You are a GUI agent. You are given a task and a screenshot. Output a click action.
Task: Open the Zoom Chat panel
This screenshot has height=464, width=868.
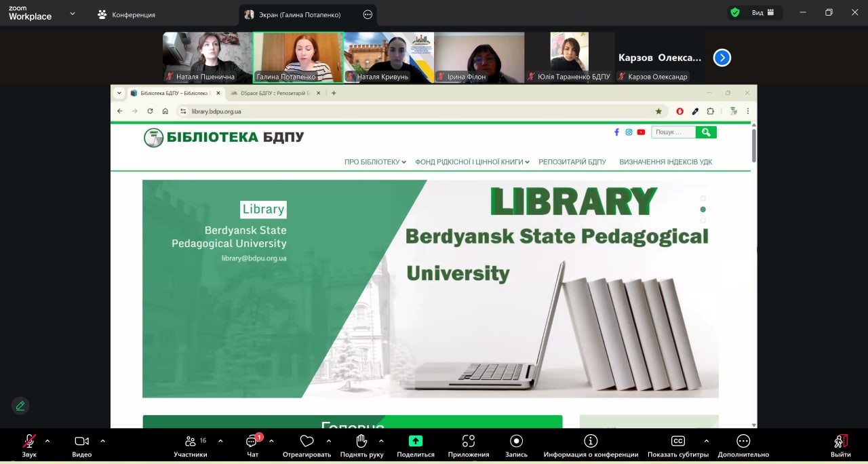[252, 442]
